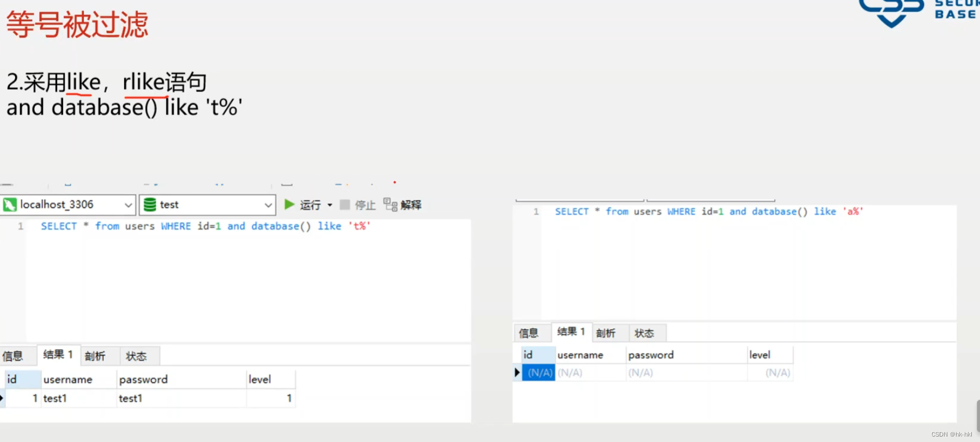Viewport: 980px width, 442px height.
Task: Open the localhost_3306 connection dropdown
Action: 68,205
